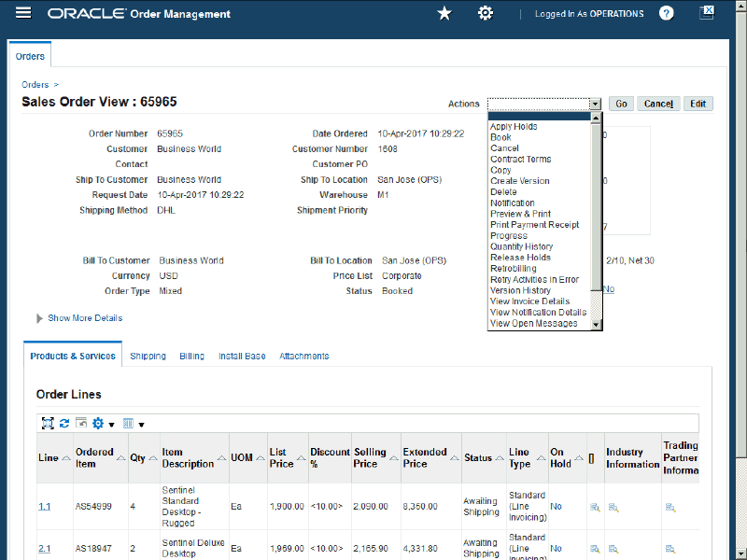Click the columns view icon in toolbar
Screen dimensions: 747x560
[x=128, y=424]
